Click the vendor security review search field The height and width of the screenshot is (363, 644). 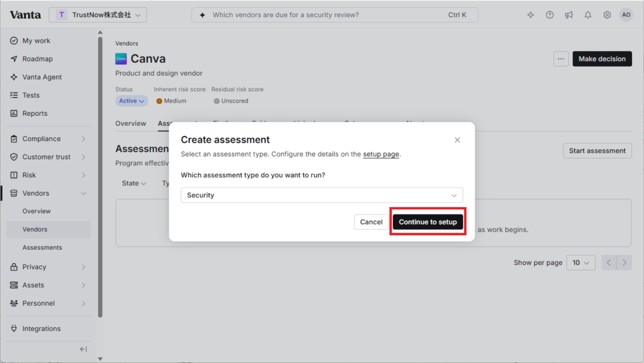(335, 14)
